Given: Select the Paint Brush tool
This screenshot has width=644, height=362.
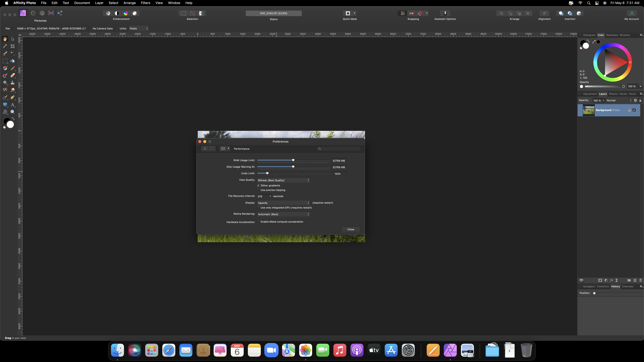Looking at the screenshot, I should point(12,68).
